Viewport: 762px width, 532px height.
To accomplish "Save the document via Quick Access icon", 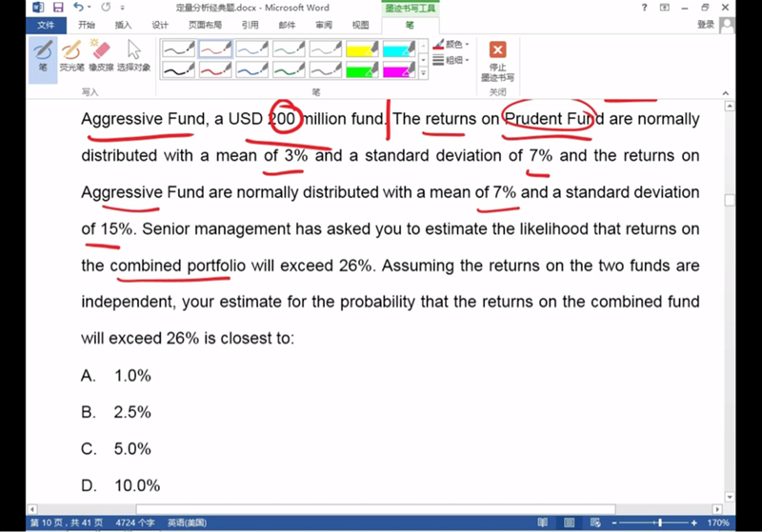I will (x=58, y=8).
